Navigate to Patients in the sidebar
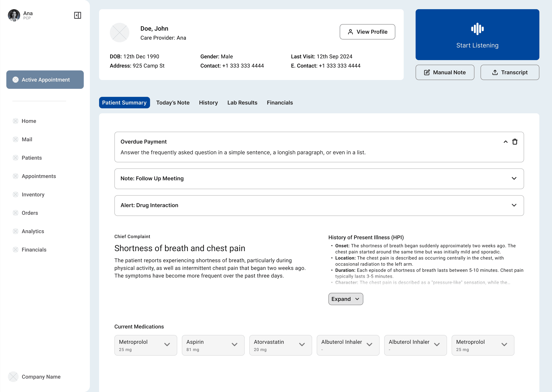Screen dimensions: 552x392 click(27, 158)
